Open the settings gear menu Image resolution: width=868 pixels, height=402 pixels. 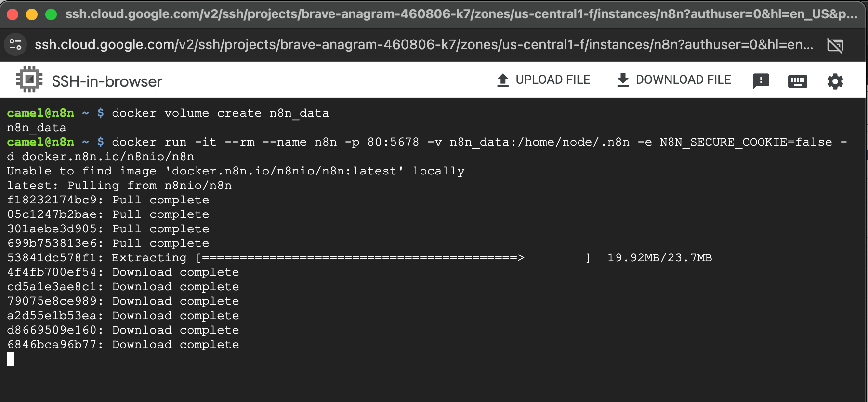click(x=835, y=81)
